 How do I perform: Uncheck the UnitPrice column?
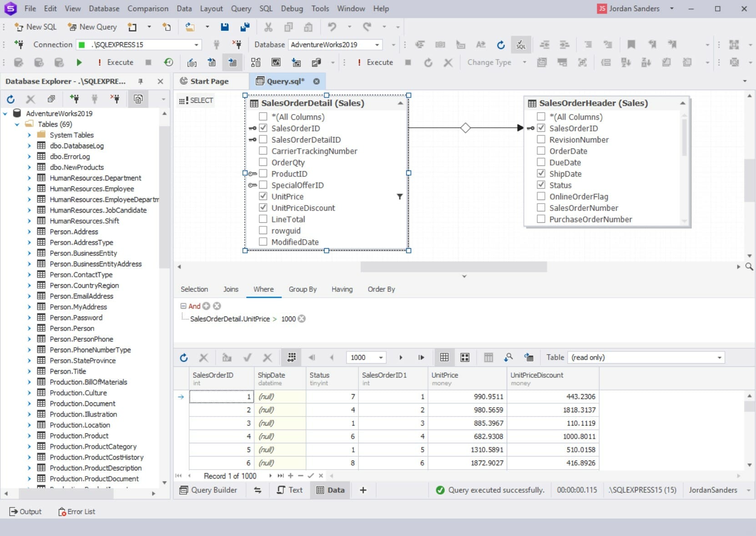(263, 196)
